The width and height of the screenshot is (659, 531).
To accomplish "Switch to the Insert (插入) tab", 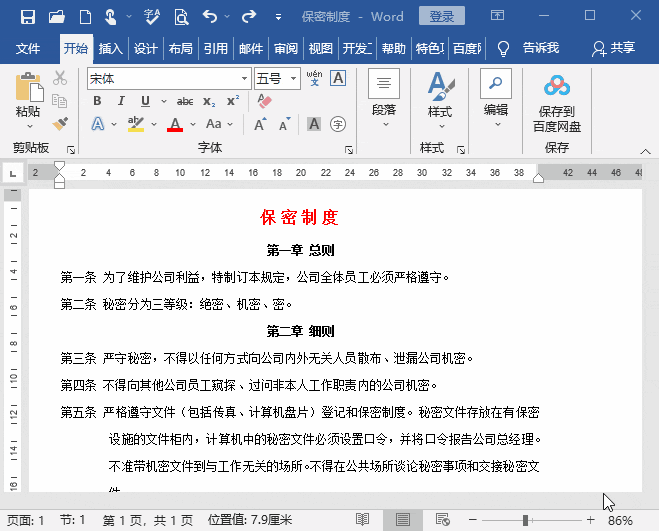I will click(110, 49).
